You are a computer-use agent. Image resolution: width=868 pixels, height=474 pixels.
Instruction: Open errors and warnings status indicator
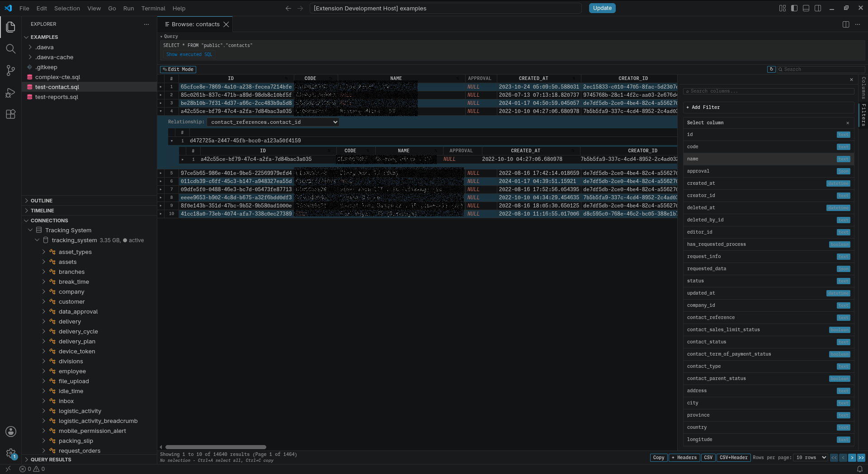point(32,469)
